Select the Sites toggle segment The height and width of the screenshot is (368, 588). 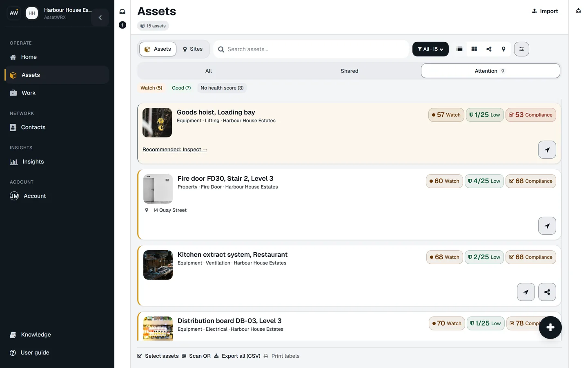[193, 49]
